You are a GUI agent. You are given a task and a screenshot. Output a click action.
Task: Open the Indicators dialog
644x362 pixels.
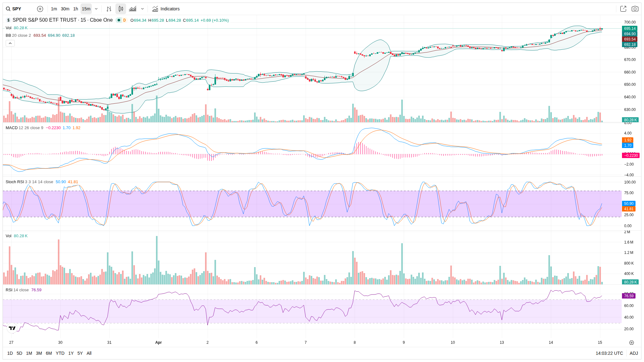pos(166,9)
